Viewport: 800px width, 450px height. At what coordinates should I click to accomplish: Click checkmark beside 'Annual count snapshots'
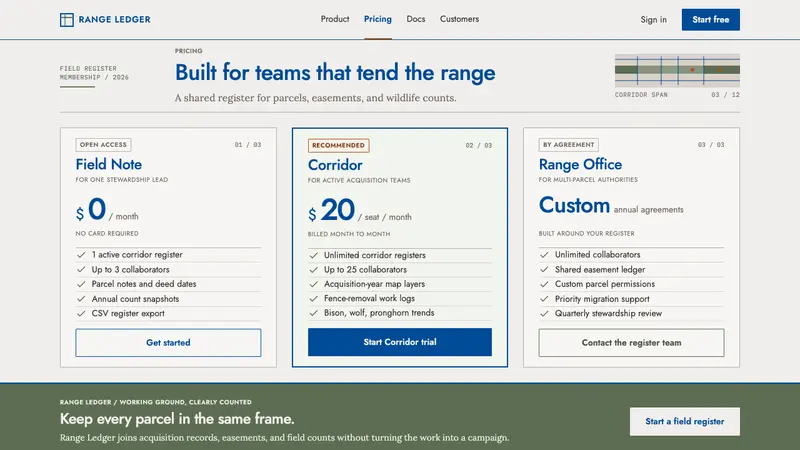(x=81, y=299)
